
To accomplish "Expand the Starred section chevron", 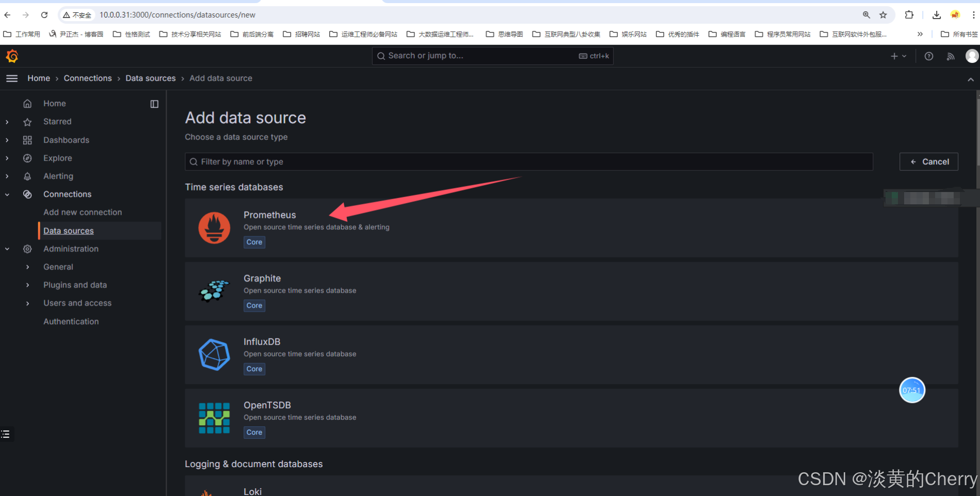I will click(7, 122).
